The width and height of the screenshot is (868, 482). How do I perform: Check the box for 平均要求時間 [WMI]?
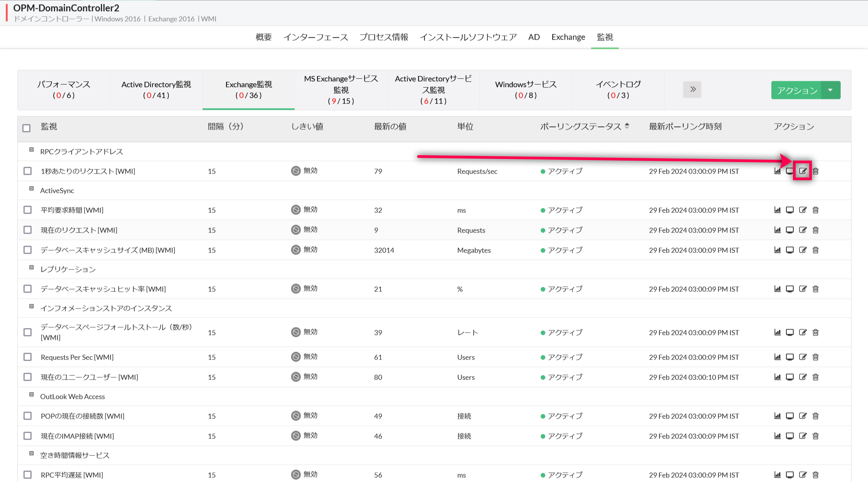(27, 210)
